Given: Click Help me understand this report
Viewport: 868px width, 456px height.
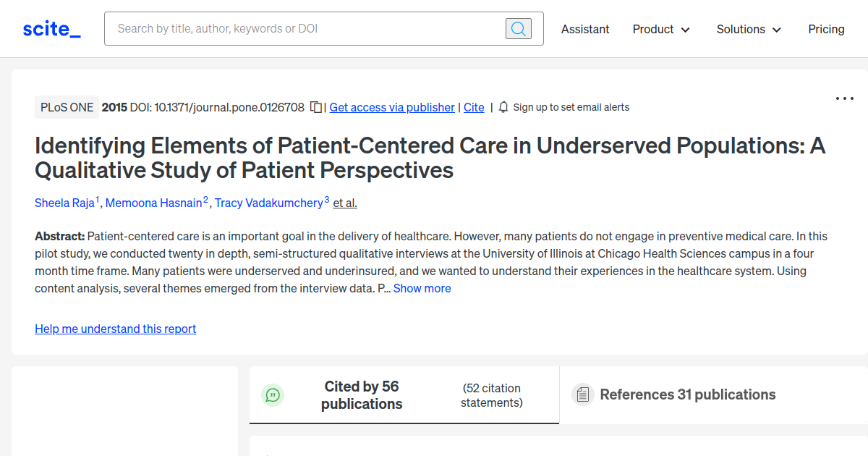Looking at the screenshot, I should (x=115, y=329).
